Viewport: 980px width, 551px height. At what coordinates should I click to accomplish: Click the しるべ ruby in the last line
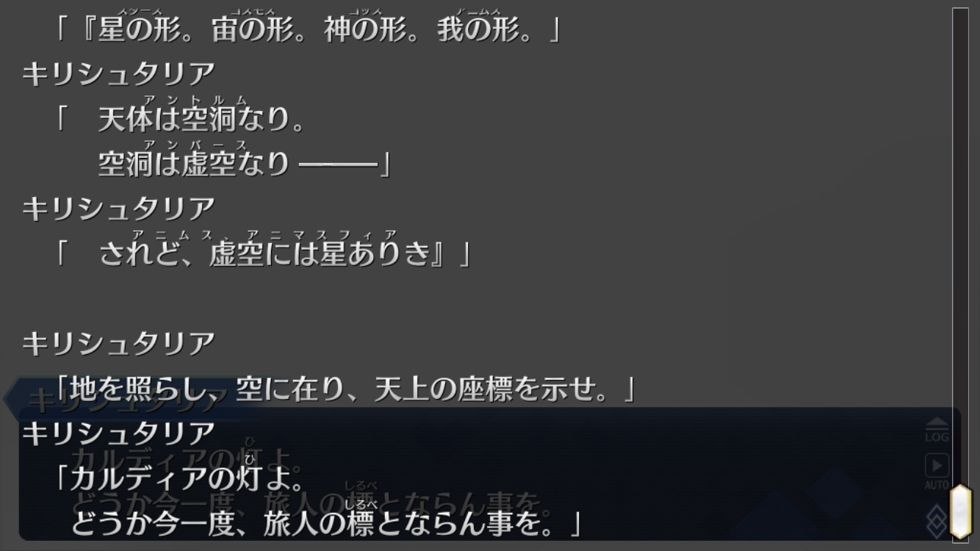click(x=361, y=503)
